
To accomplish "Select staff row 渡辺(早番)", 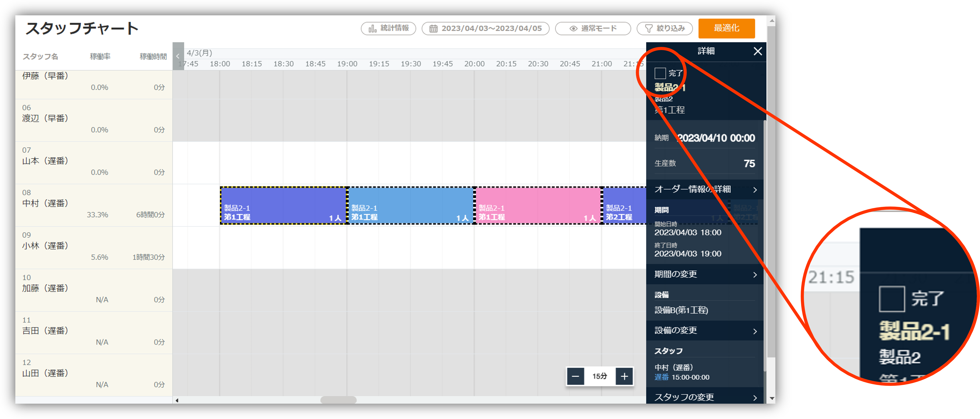I will pos(94,121).
